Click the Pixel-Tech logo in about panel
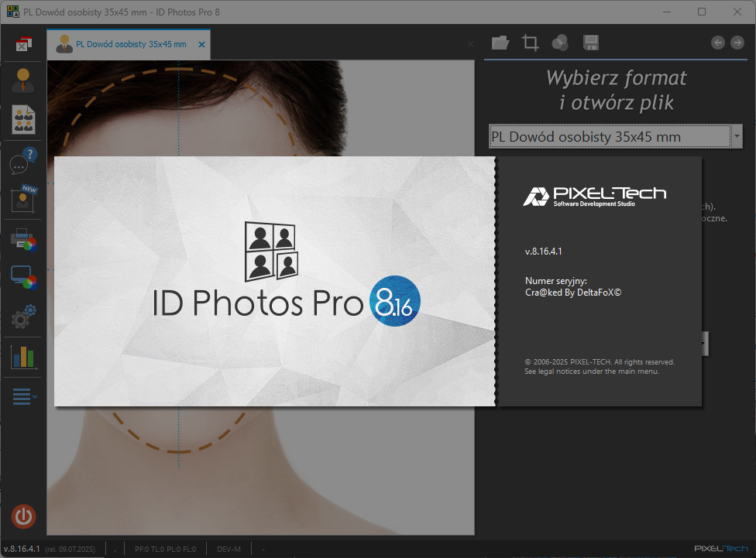Viewport: 756px width, 558px height. [x=594, y=196]
